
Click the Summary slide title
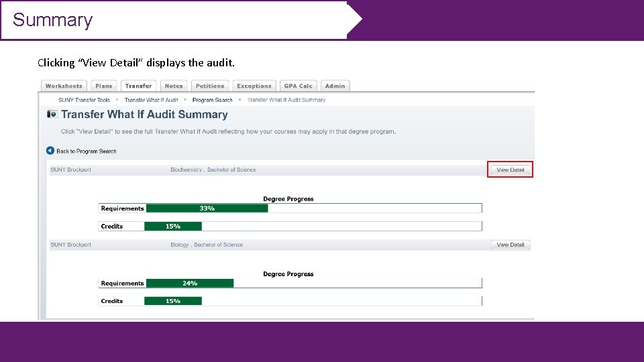[52, 20]
